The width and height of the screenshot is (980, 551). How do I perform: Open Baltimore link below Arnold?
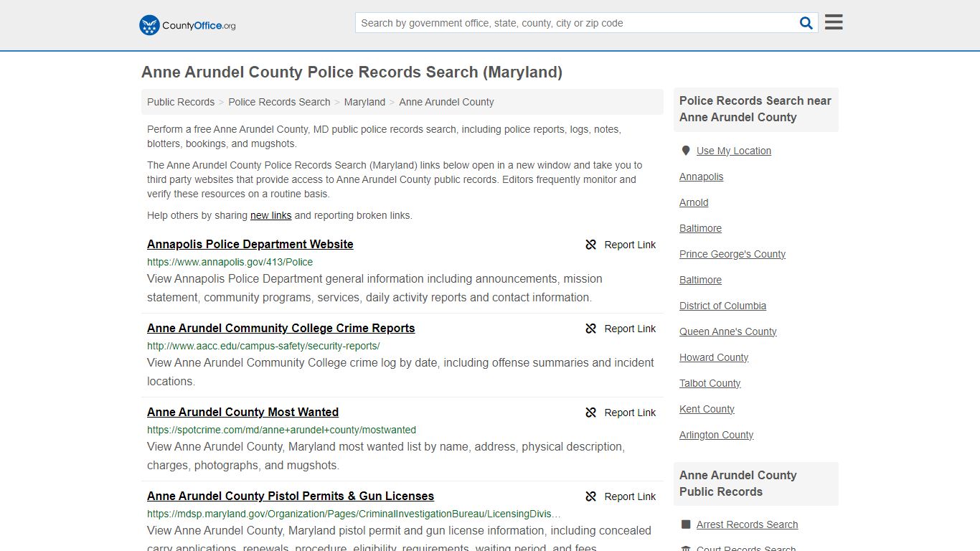[x=700, y=228]
